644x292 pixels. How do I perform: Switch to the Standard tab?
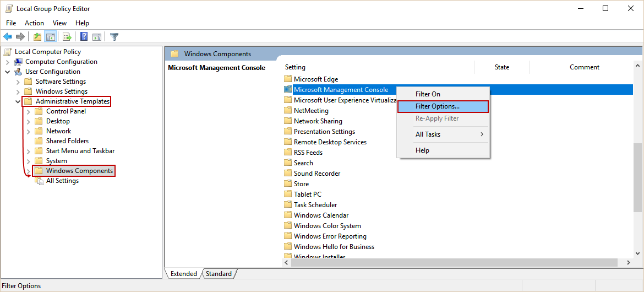[219, 274]
